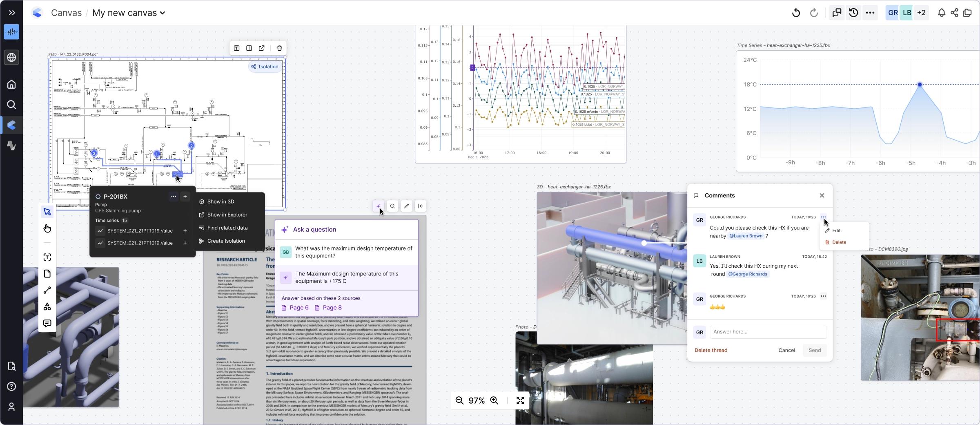The width and height of the screenshot is (980, 425).
Task: Open the Page 6 source link
Action: click(x=295, y=308)
